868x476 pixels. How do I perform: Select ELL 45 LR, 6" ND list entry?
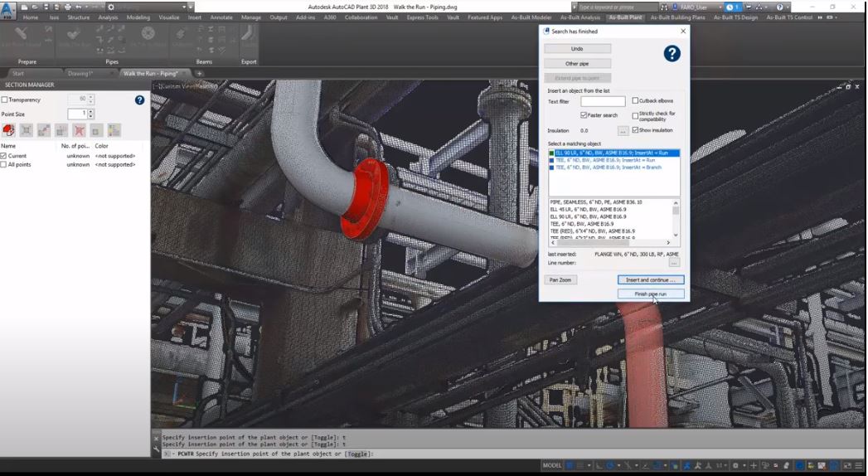[589, 210]
